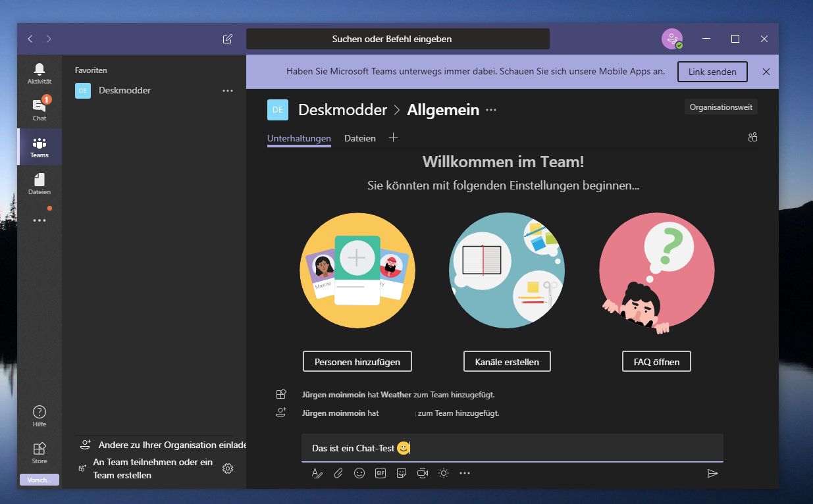Show more apps via left rail ellipsis
The width and height of the screenshot is (813, 504).
39,220
